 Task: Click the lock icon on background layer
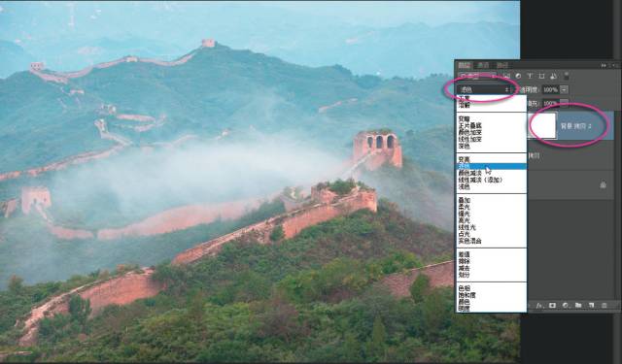click(603, 184)
